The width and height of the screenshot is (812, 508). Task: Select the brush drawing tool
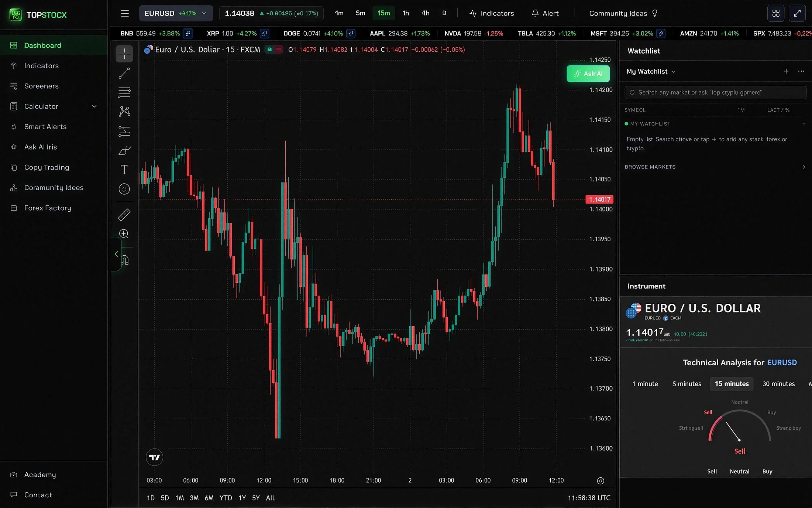[124, 150]
